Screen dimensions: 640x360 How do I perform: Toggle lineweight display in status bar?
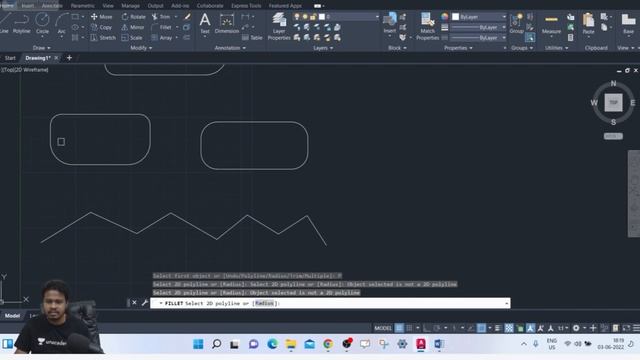(498, 328)
